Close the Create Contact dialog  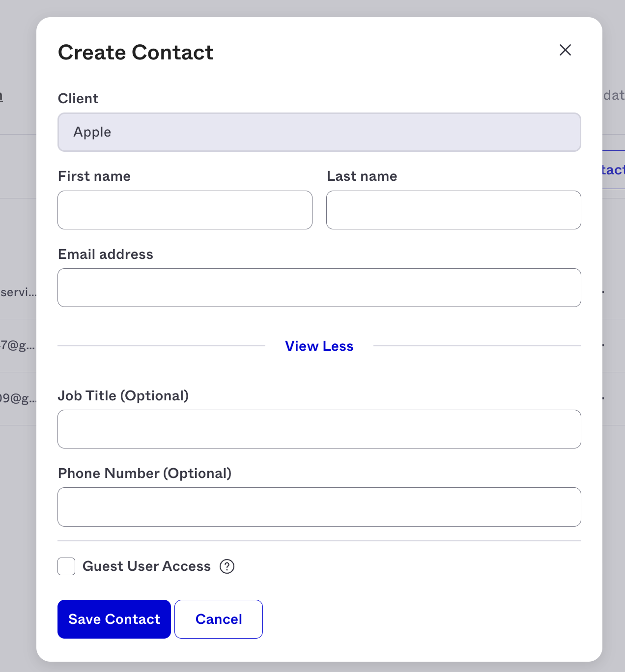(x=565, y=50)
